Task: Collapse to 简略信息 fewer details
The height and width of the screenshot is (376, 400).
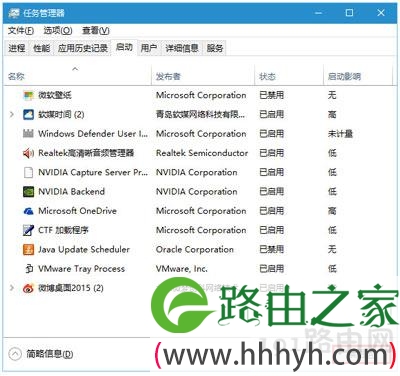Action: pos(41,354)
